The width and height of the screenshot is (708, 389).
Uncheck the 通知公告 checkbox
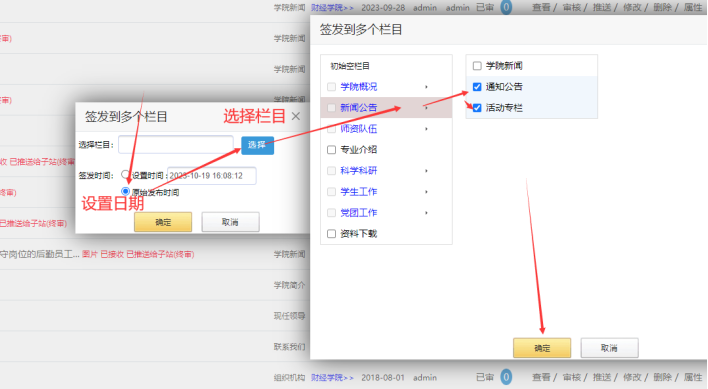click(x=477, y=87)
